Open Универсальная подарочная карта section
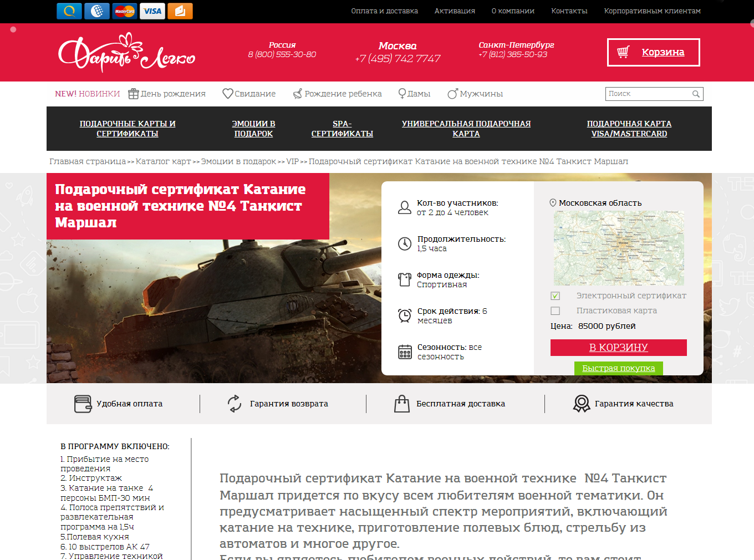754x560 pixels. pos(466,129)
